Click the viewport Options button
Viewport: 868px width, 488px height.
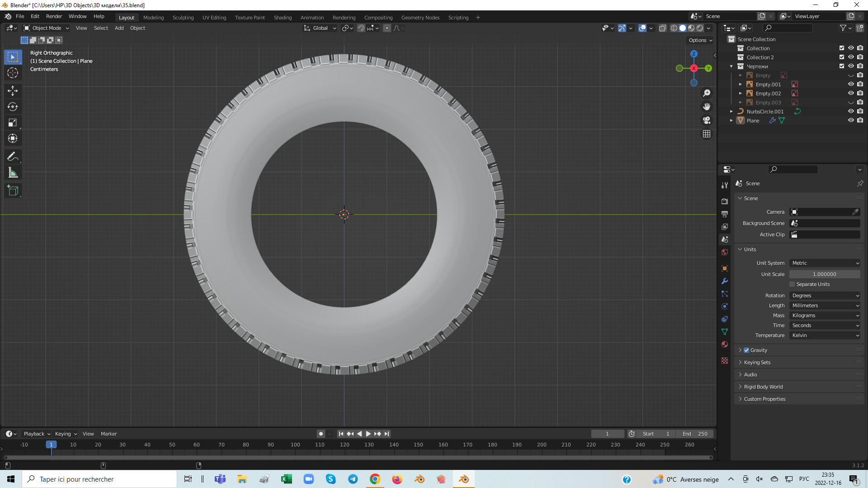click(x=700, y=40)
